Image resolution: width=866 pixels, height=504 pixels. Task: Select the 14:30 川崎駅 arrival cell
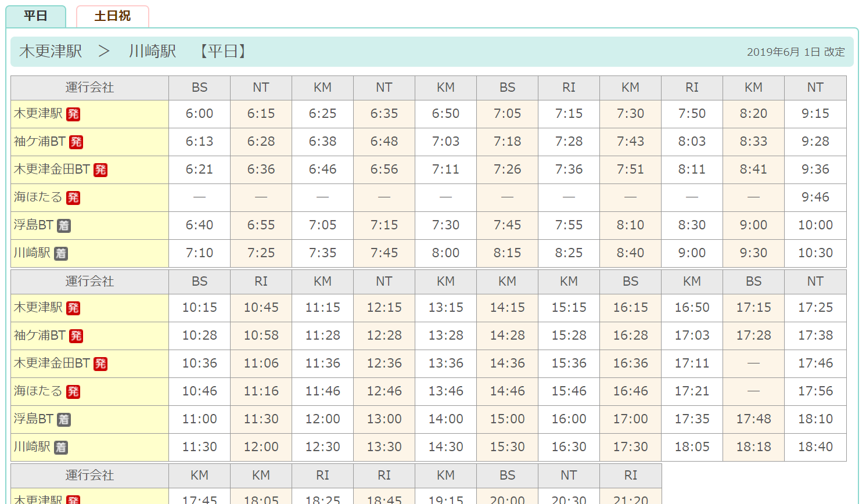click(x=446, y=447)
